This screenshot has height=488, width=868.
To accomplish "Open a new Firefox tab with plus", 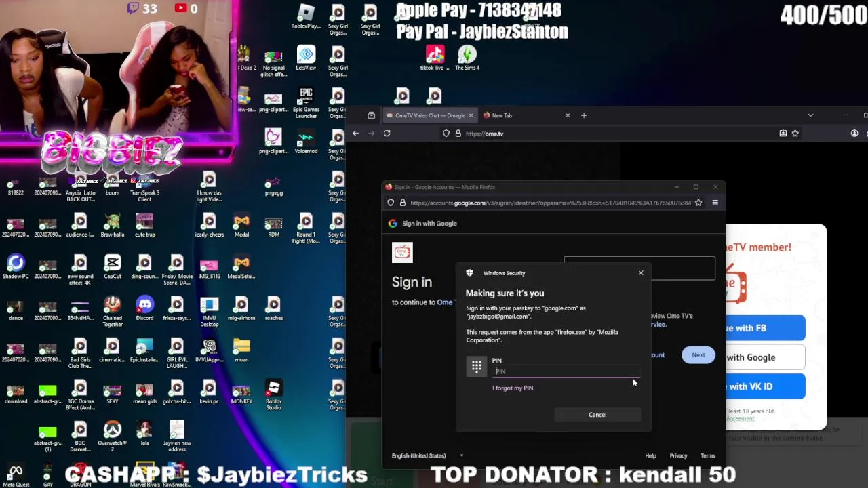I will point(584,115).
